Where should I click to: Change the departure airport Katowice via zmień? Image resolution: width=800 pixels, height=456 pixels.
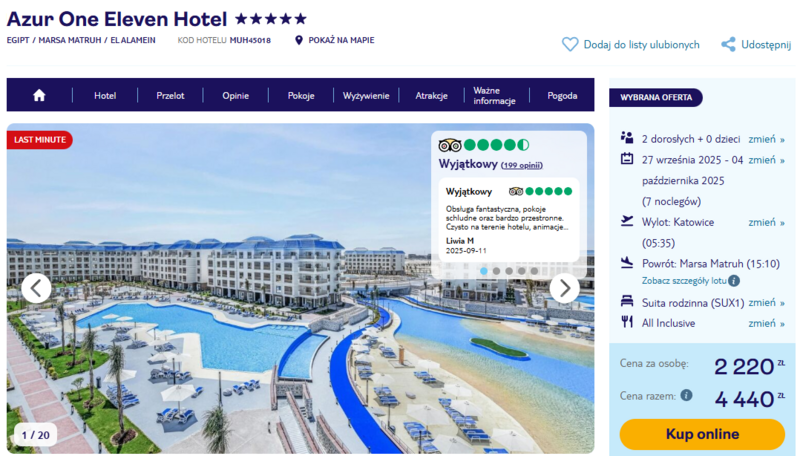point(766,222)
